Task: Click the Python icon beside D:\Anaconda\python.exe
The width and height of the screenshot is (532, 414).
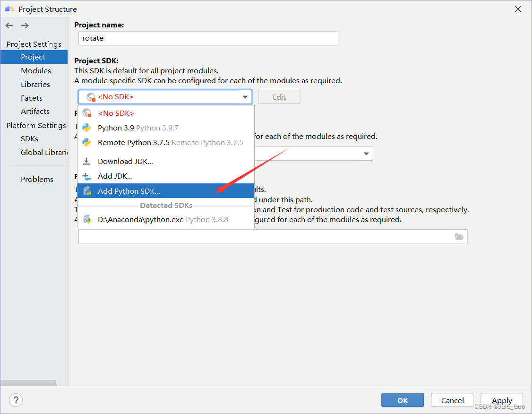Action: [87, 220]
